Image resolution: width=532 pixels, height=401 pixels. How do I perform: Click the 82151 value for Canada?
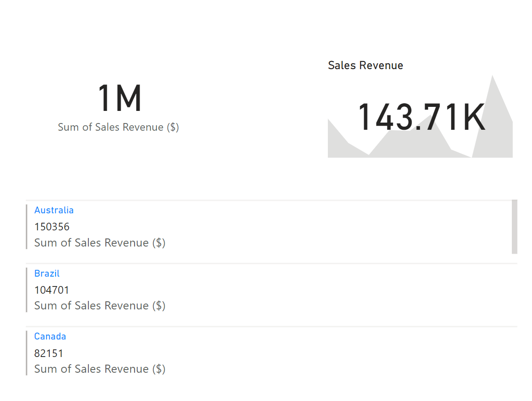[49, 353]
